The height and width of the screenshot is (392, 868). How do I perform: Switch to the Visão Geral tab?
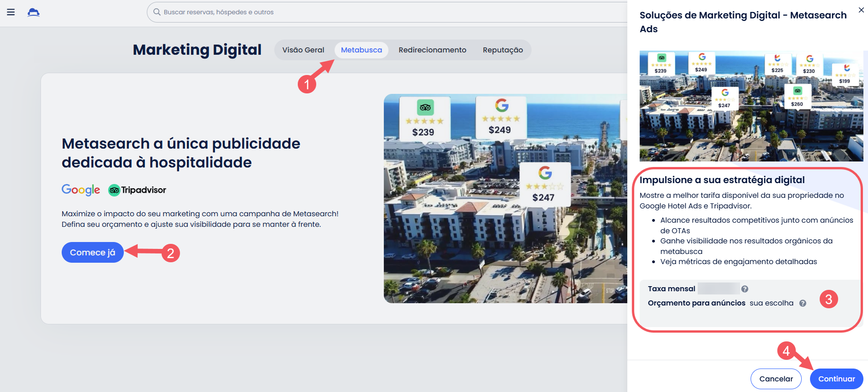click(303, 50)
